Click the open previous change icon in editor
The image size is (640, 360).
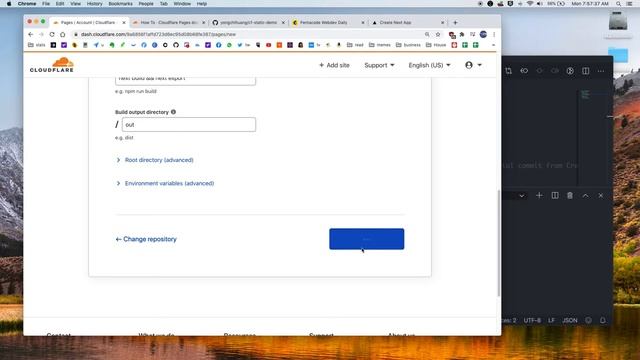[x=524, y=71]
